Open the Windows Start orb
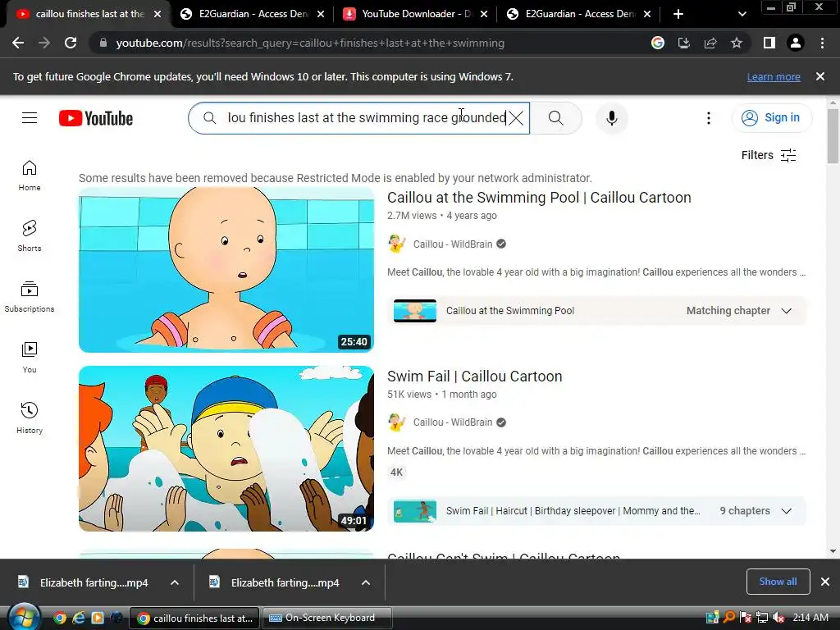 [24, 618]
